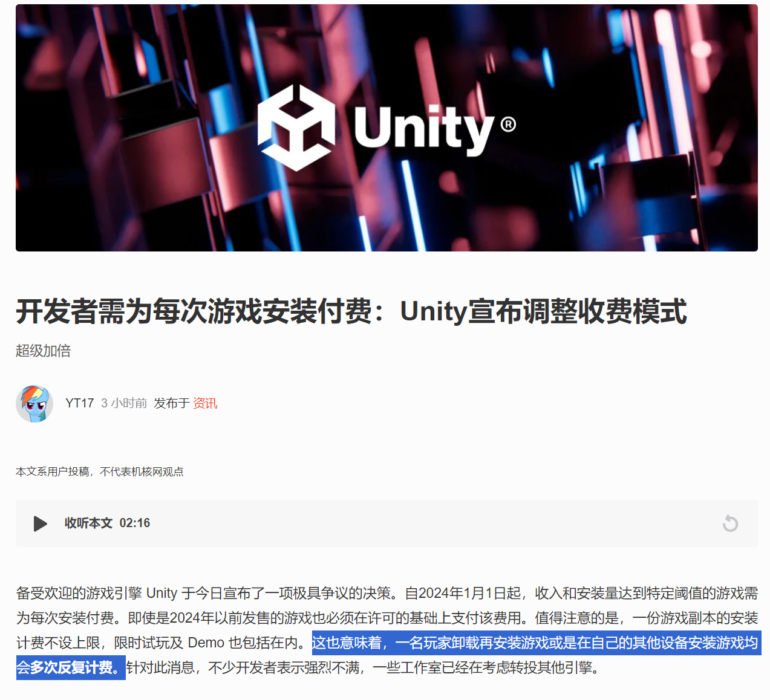Click the article headline about Unity收费模式
Screen dimensions: 770x700
pyautogui.click(x=351, y=311)
